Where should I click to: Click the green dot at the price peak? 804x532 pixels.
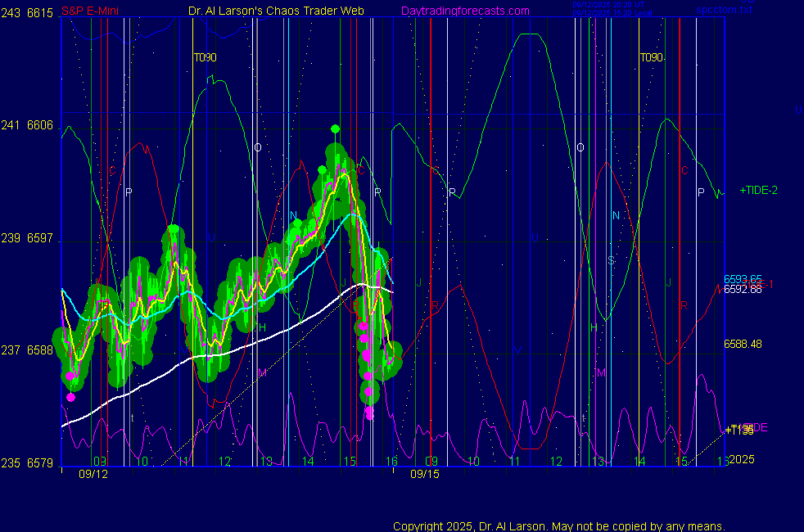click(x=335, y=128)
